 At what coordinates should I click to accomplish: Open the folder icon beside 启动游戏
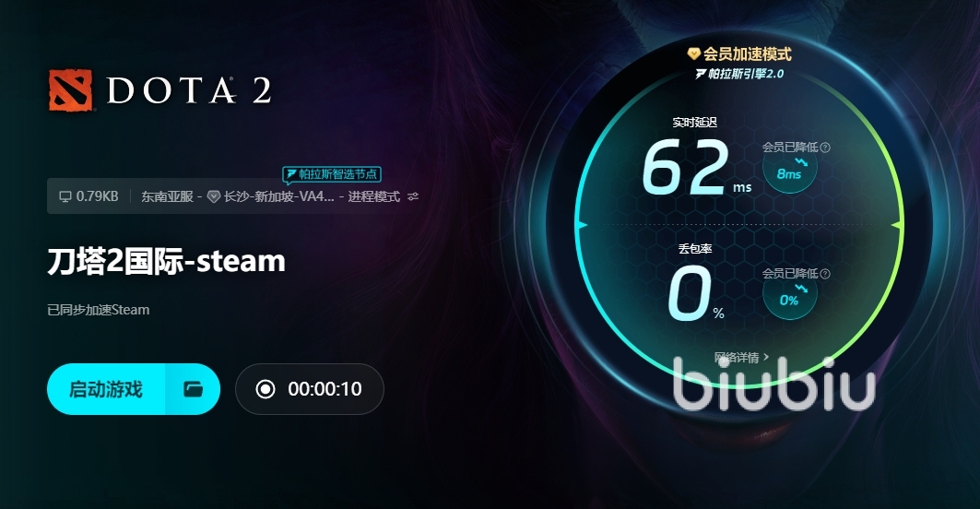193,389
